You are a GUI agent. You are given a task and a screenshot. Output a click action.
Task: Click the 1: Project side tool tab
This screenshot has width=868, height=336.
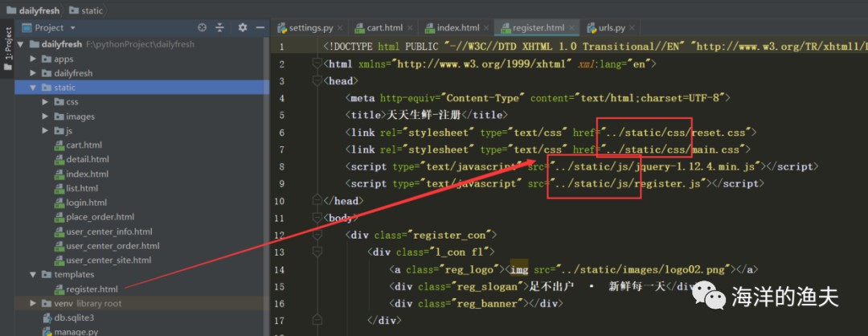tap(7, 49)
